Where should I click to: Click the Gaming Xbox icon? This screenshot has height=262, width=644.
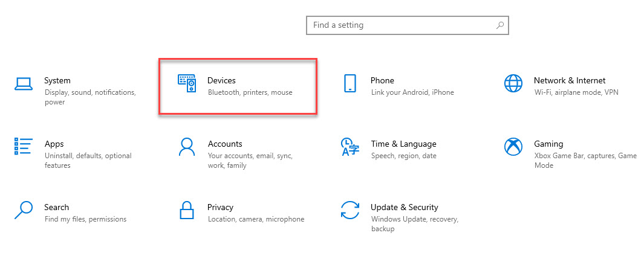[x=513, y=147]
